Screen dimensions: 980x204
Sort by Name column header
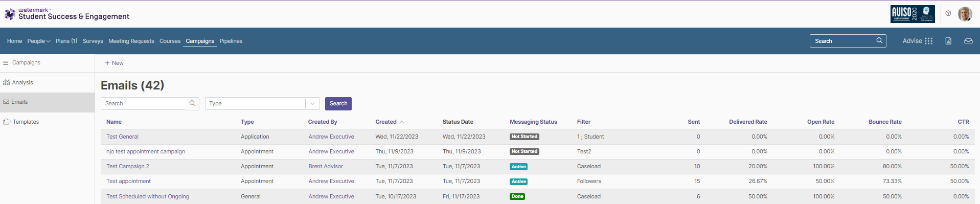[x=114, y=122]
